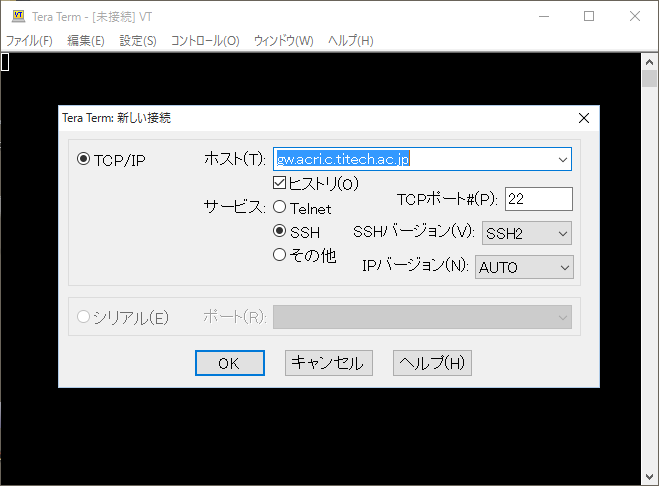Open the 設定(S) menu
Image resolution: width=659 pixels, height=486 pixels.
pos(138,41)
